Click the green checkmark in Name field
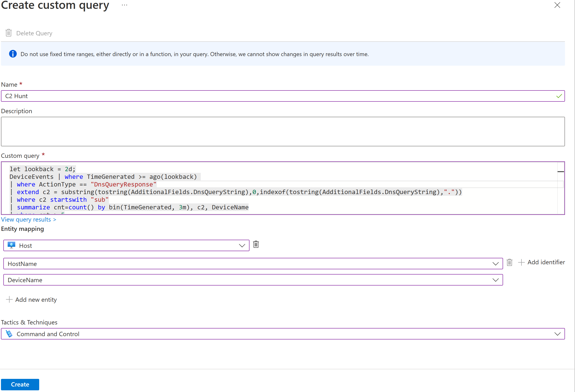This screenshot has height=392, width=575. 559,96
